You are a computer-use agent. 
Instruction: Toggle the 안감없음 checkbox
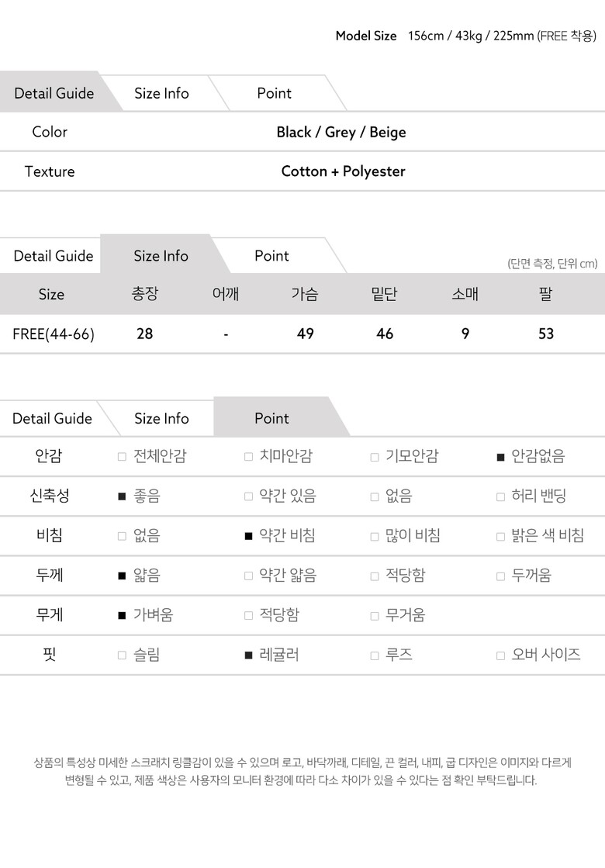[x=501, y=457]
